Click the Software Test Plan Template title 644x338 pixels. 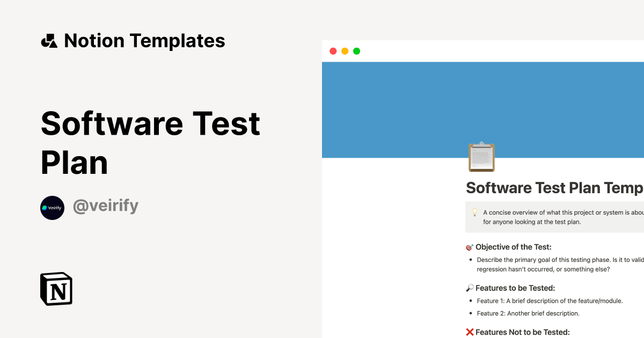pyautogui.click(x=553, y=188)
